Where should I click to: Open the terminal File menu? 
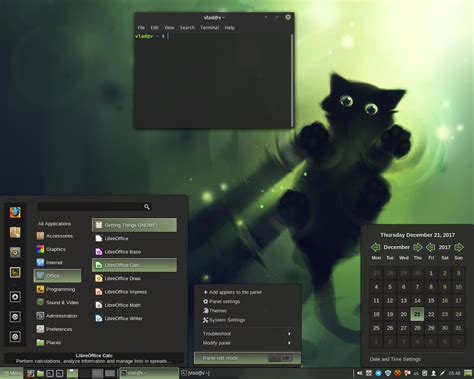point(141,28)
